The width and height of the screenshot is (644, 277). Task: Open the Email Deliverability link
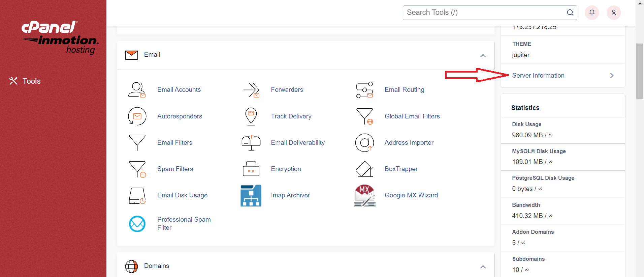coord(298,143)
